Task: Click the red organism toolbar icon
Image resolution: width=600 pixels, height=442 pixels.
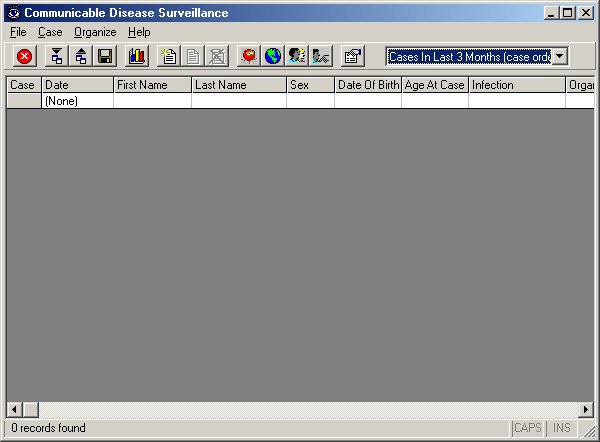Action: [249, 57]
